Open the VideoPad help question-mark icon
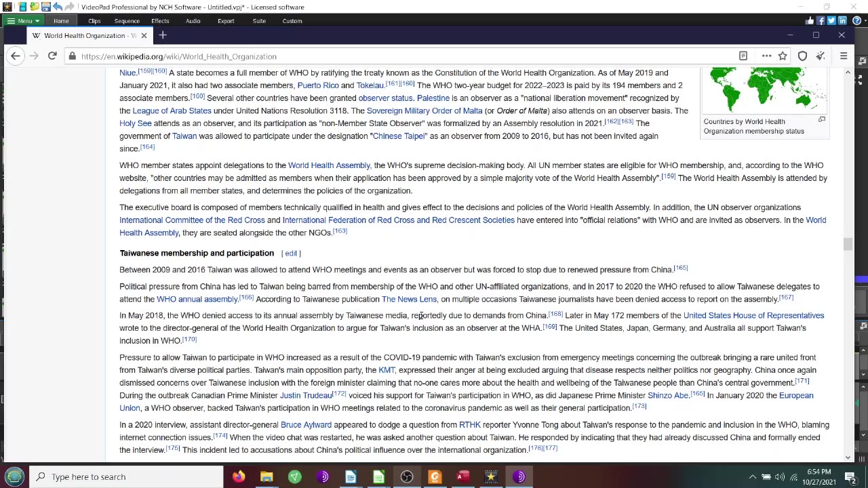The width and height of the screenshot is (868, 488). [857, 21]
